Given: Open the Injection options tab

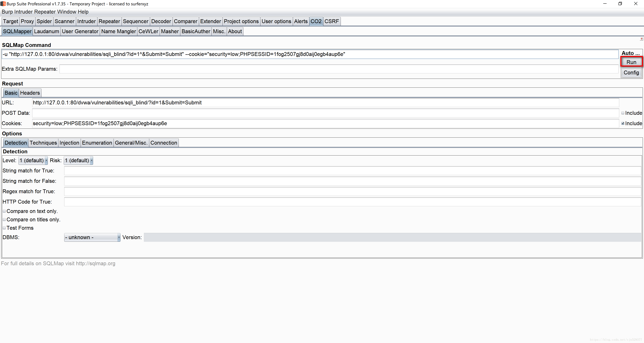Looking at the screenshot, I should (x=69, y=143).
